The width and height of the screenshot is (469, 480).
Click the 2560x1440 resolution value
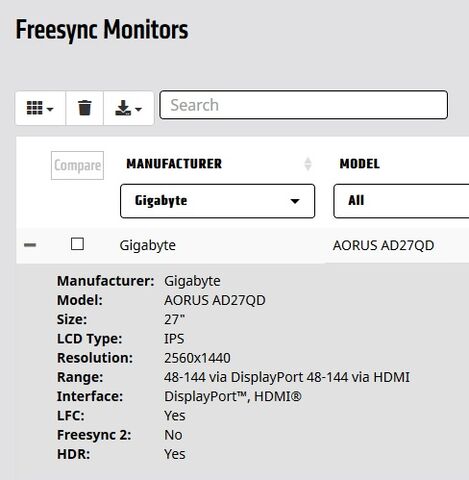click(x=197, y=358)
